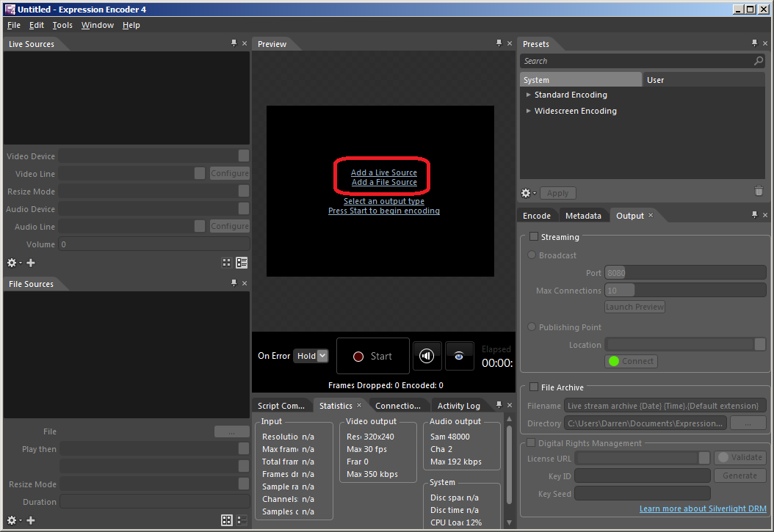Click the Add a Live Source link
Image resolution: width=774 pixels, height=532 pixels.
pos(383,172)
